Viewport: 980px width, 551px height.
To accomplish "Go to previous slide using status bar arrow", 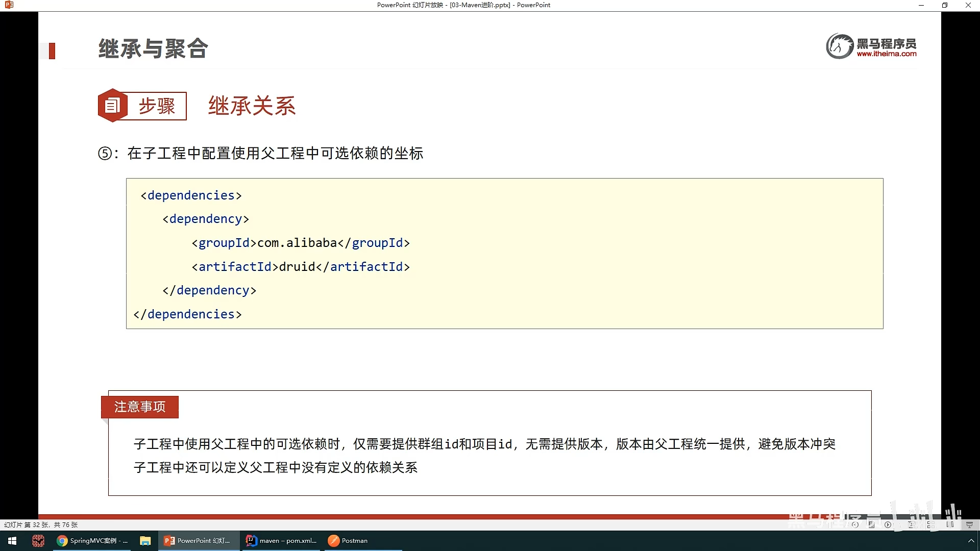I will (x=855, y=524).
